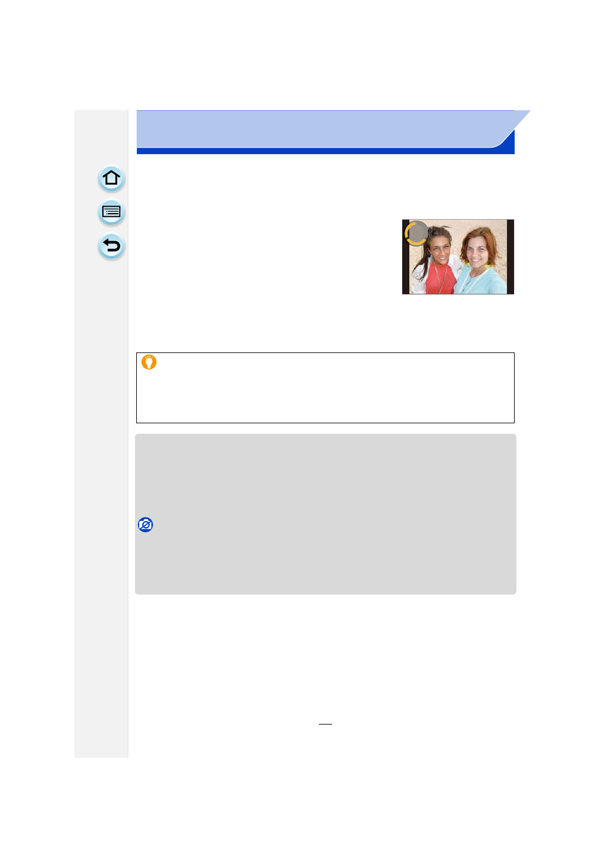Click the return back arrow icon
Viewport: 614px width, 868px height.
111,246
